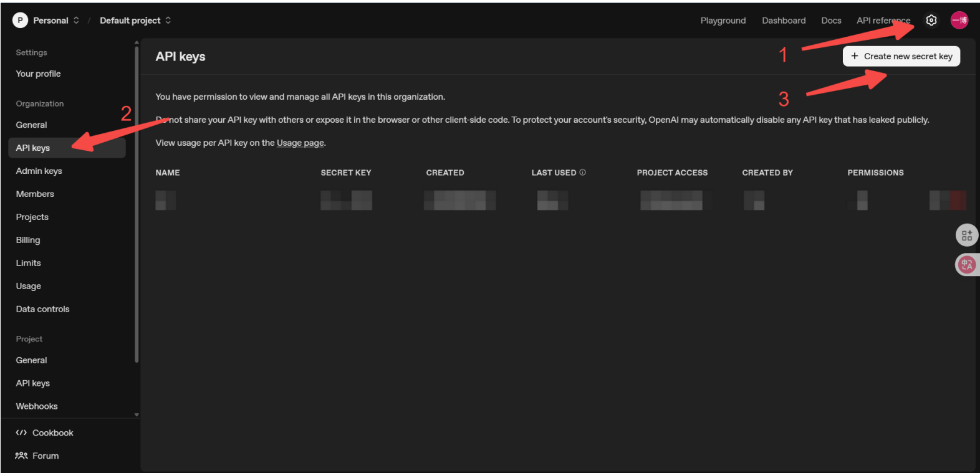This screenshot has width=980, height=473.
Task: Click the floating grid-plus extension icon
Action: 967,236
